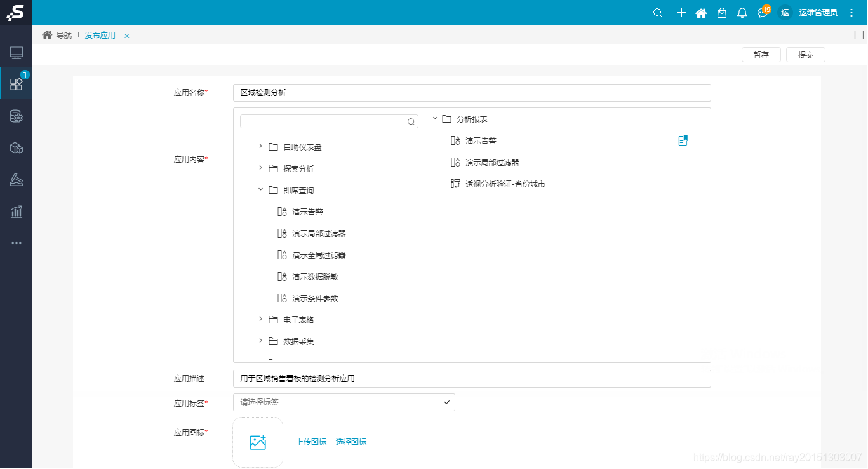
Task: Click the edit icon beside 演示告警
Action: (x=683, y=140)
